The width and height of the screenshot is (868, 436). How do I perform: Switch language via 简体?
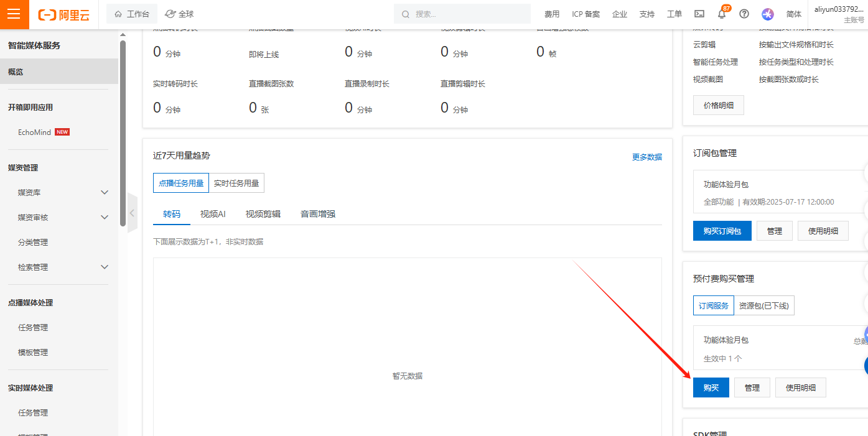[794, 14]
